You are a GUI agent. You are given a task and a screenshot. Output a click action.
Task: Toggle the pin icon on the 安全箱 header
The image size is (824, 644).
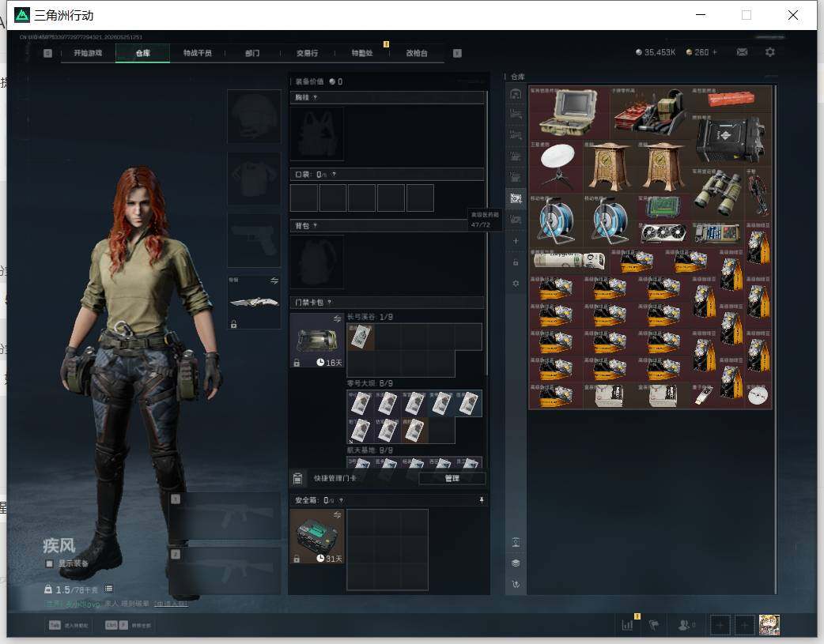pyautogui.click(x=482, y=500)
